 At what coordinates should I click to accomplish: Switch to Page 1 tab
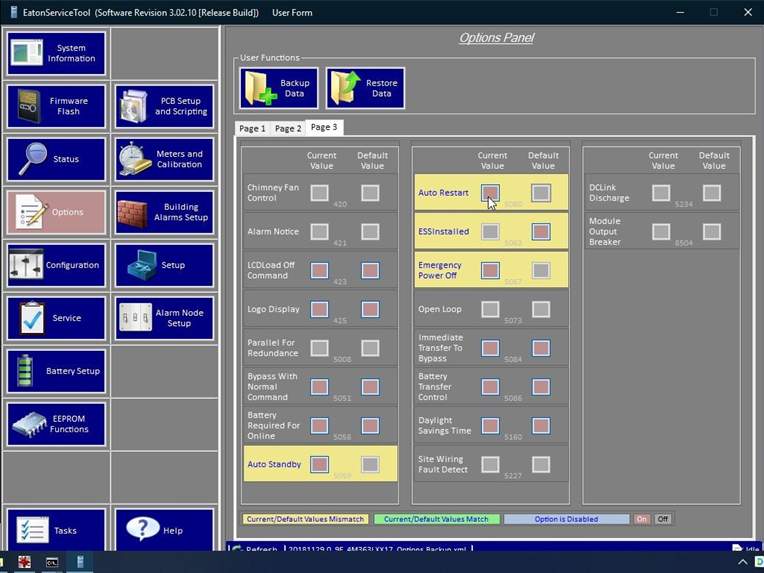[x=252, y=129]
